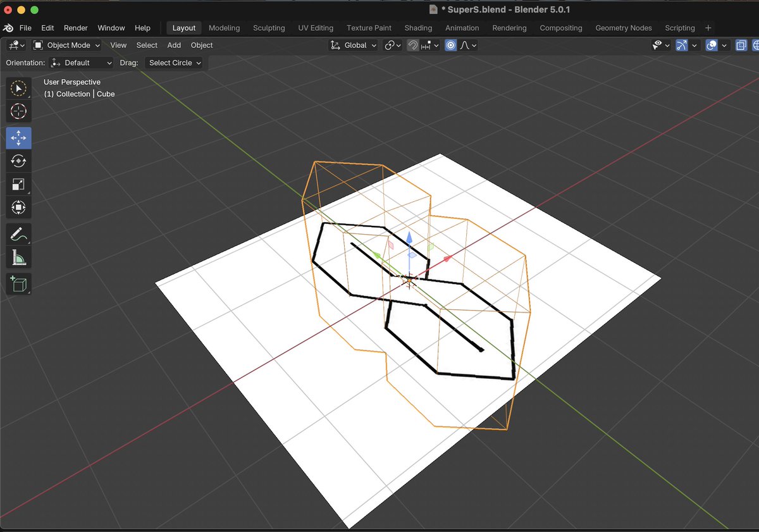Pick the Rotate tool
The image size is (759, 532).
18,161
